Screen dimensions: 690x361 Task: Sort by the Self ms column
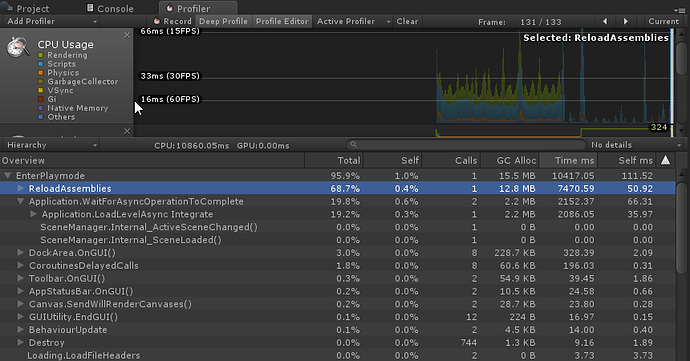627,160
